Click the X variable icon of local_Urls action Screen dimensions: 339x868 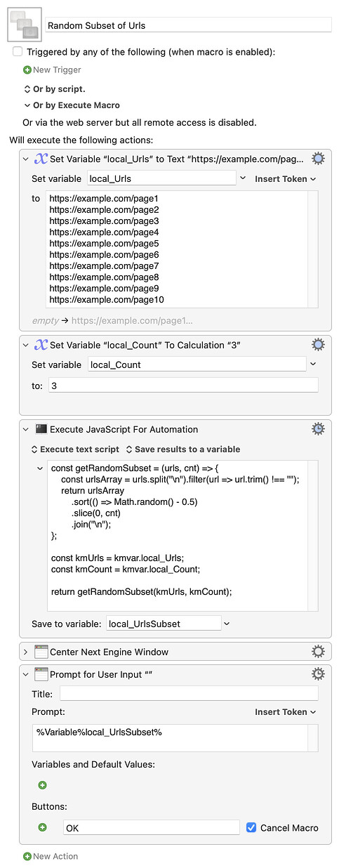pos(41,159)
